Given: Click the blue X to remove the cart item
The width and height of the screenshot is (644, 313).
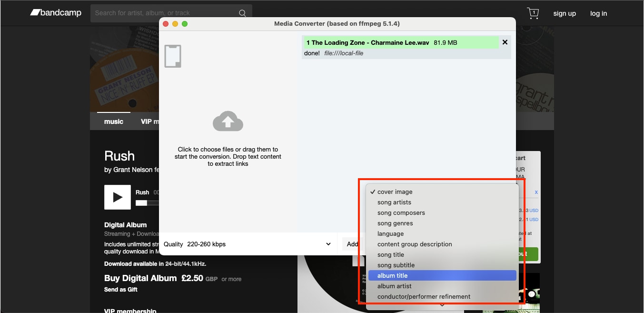Looking at the screenshot, I should 536,192.
